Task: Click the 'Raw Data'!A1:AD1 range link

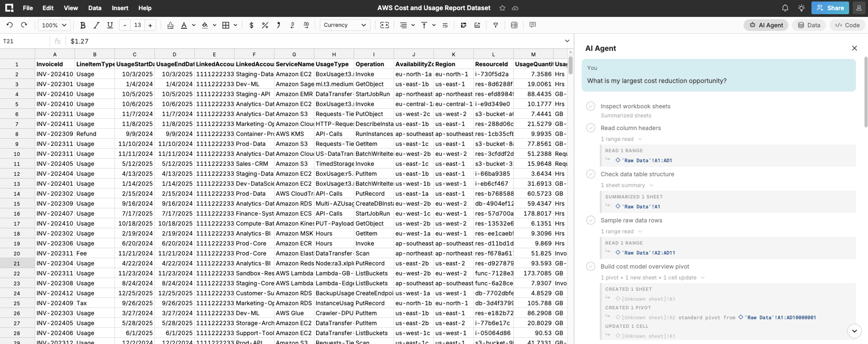Action: (644, 161)
